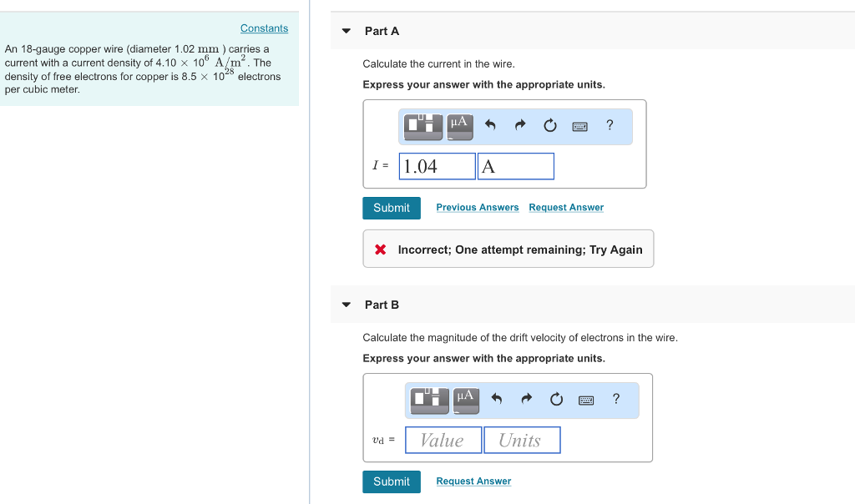Redo the edit in Part A toolbar
This screenshot has width=855, height=504.
pos(519,126)
